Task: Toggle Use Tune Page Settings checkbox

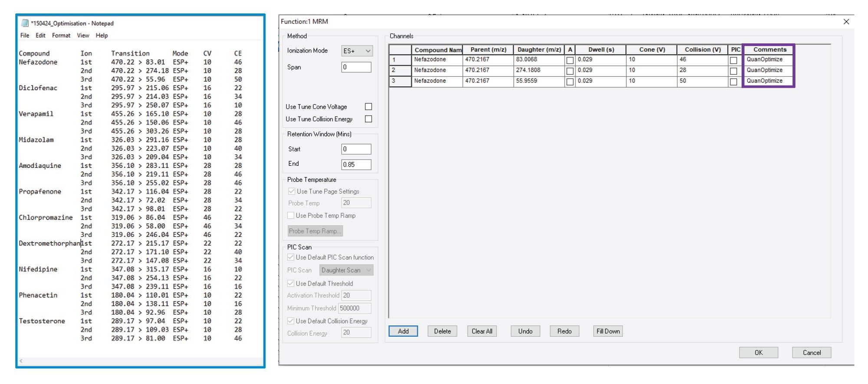Action: pos(292,191)
